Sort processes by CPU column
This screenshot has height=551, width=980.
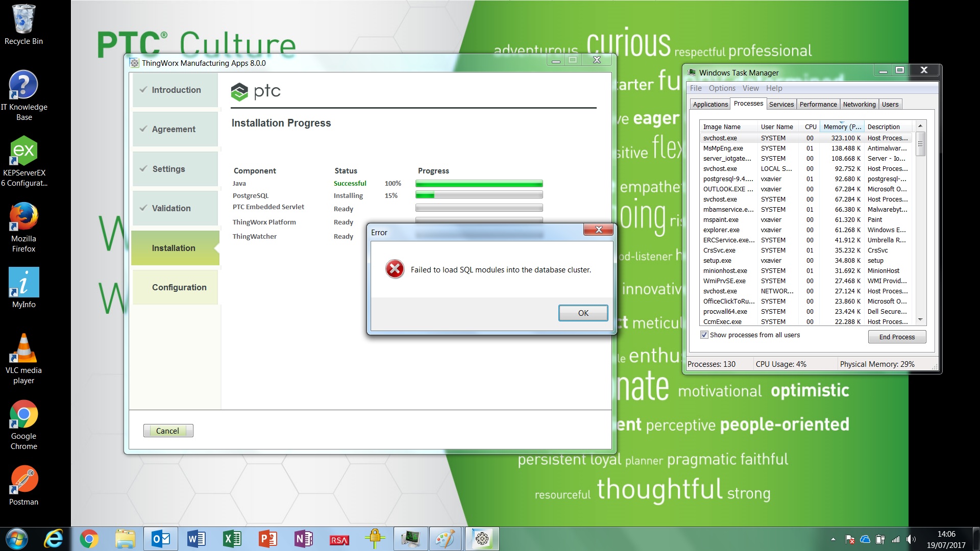[x=810, y=127]
